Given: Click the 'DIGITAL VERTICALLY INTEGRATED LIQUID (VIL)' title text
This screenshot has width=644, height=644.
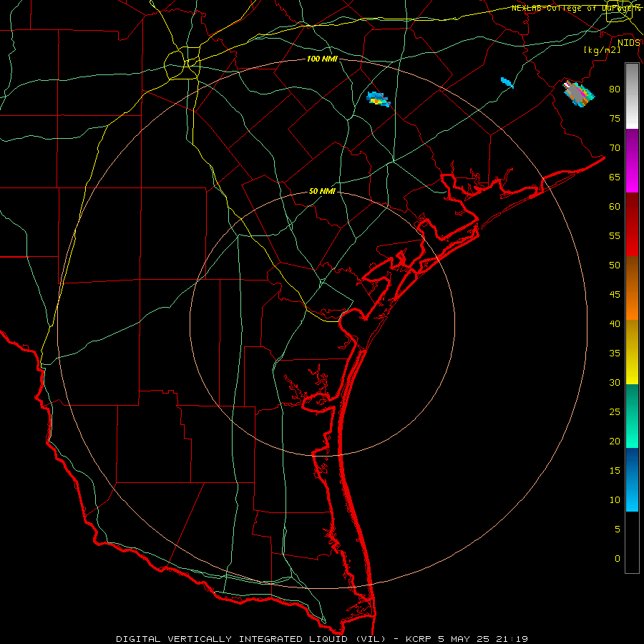Looking at the screenshot, I should [251, 639].
